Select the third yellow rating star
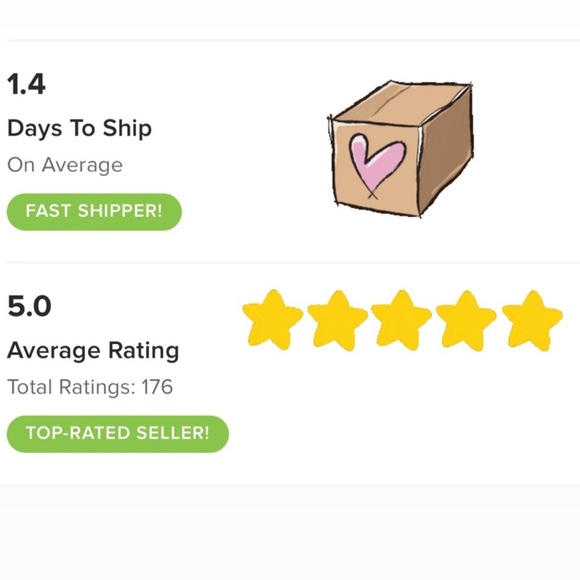This screenshot has width=580, height=580. [x=402, y=320]
